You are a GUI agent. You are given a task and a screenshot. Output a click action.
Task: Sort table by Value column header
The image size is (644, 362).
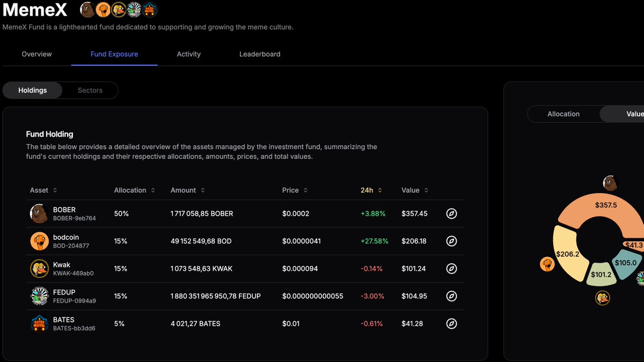[415, 190]
